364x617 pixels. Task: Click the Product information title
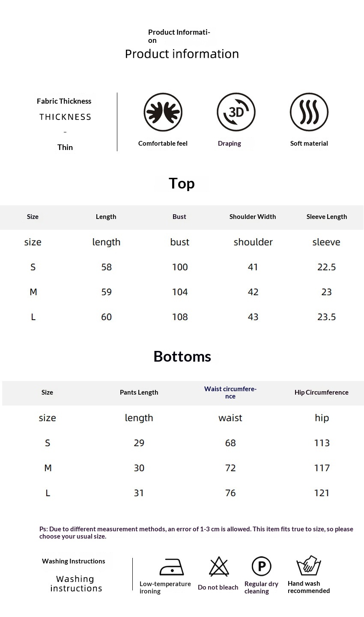coord(182,54)
